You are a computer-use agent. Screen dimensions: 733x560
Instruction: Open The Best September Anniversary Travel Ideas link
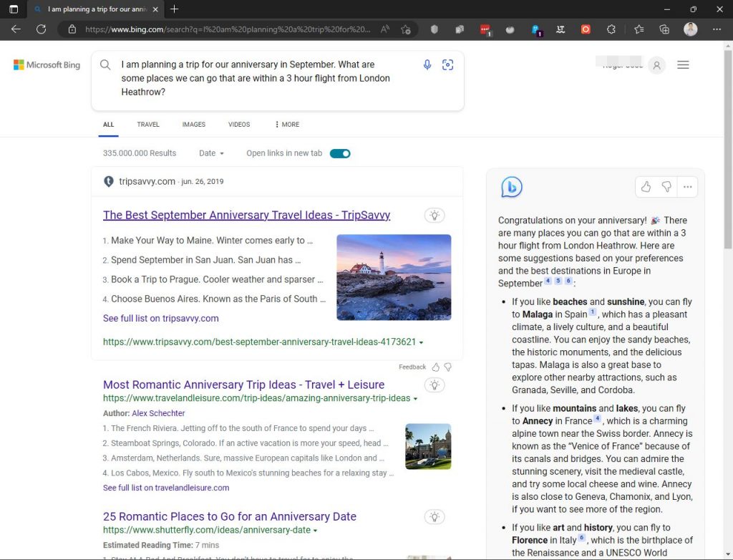pos(246,216)
